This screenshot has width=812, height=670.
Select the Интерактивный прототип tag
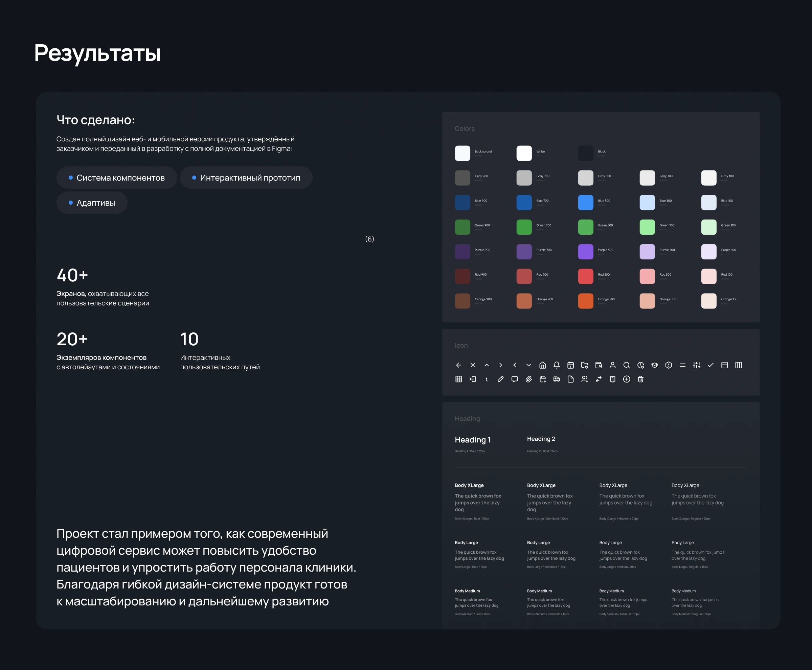tap(246, 178)
